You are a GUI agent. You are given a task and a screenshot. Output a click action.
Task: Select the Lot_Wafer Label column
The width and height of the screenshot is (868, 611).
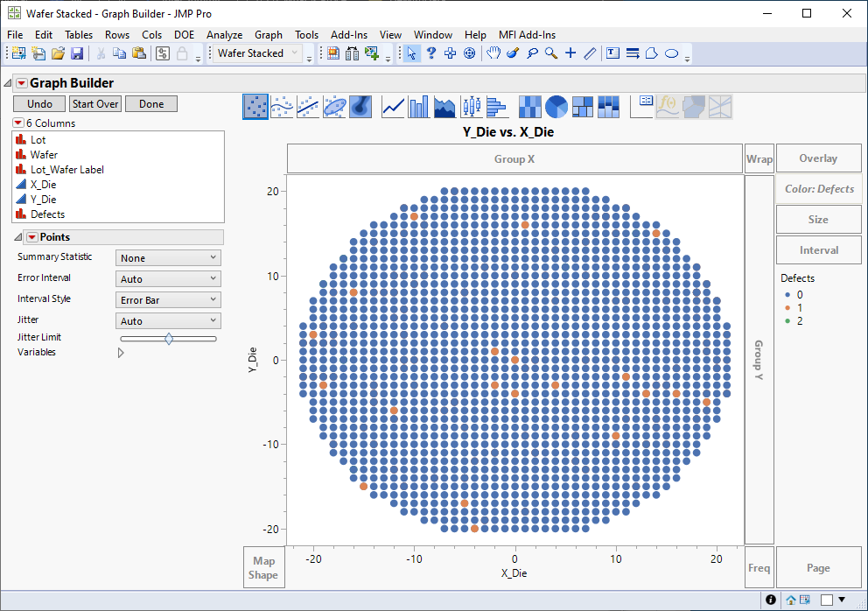(x=67, y=170)
